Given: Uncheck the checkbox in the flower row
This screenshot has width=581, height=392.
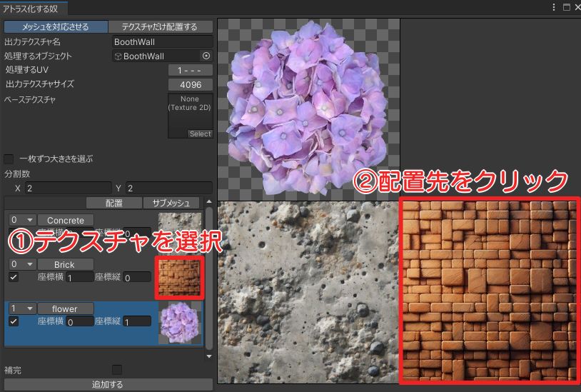Looking at the screenshot, I should point(14,322).
